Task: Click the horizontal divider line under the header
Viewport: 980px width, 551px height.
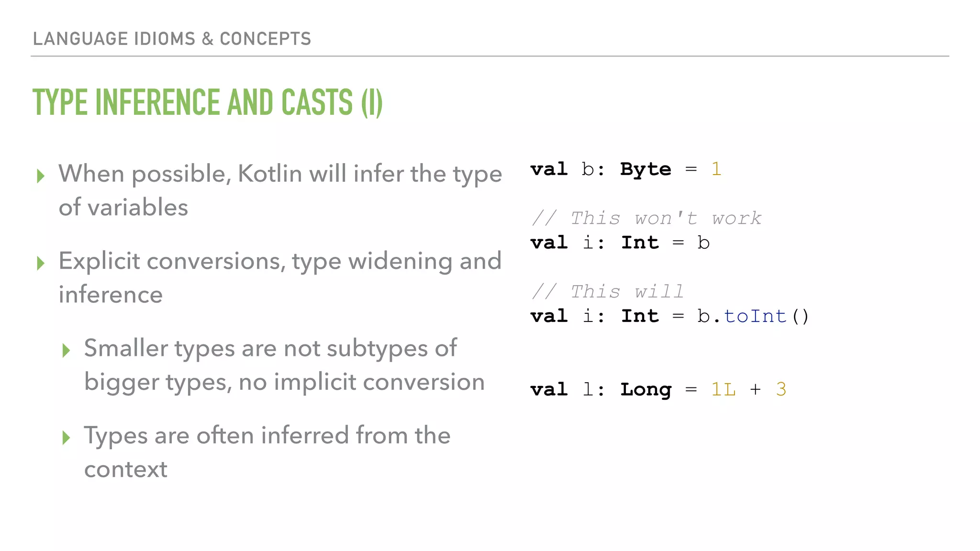Action: 490,56
